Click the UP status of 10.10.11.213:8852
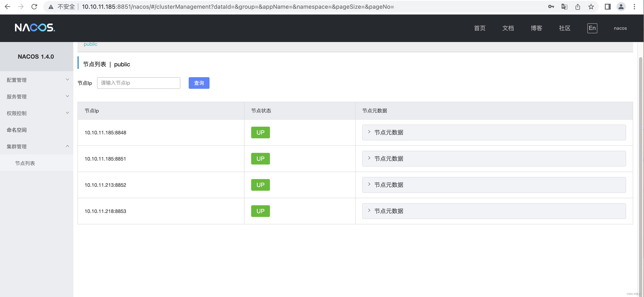 click(x=260, y=185)
